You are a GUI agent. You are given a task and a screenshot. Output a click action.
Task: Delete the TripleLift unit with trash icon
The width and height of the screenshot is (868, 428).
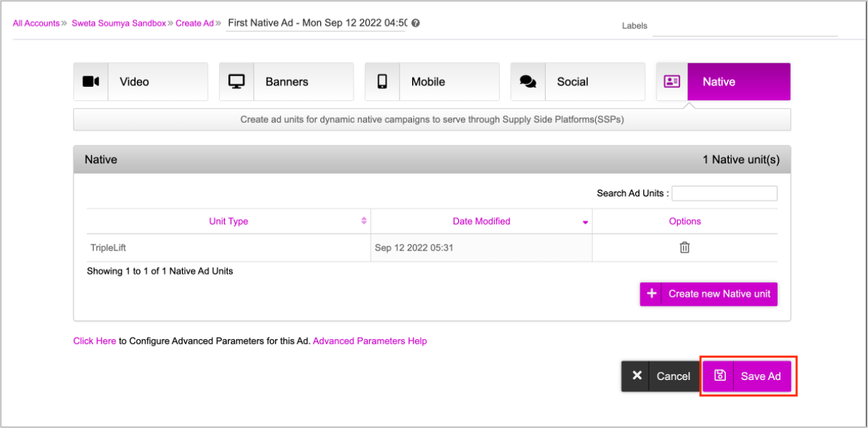coord(684,248)
